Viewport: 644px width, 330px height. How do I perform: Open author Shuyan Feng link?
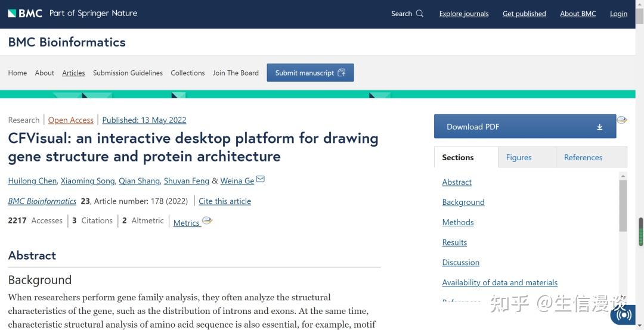[x=187, y=181]
